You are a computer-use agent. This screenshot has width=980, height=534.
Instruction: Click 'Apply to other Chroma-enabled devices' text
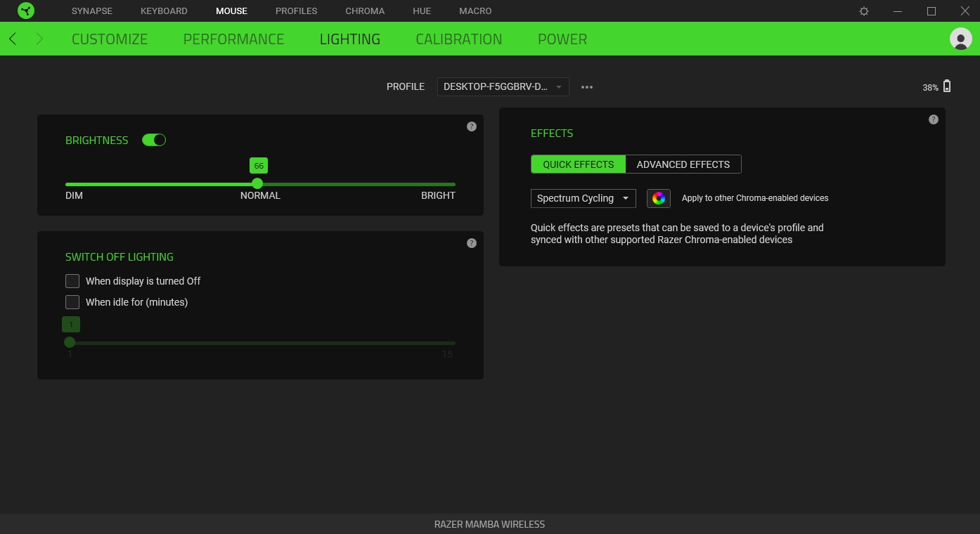pos(755,198)
